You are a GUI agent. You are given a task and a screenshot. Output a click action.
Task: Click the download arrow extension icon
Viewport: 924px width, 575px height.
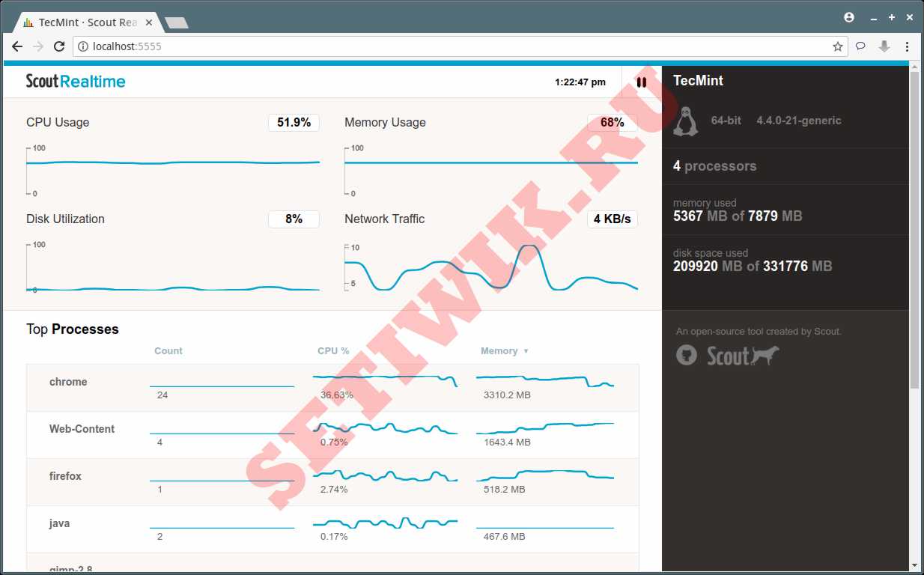(884, 46)
